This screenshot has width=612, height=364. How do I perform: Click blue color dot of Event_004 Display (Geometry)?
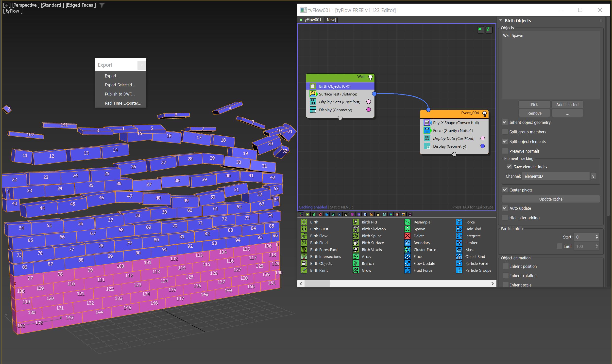483,146
